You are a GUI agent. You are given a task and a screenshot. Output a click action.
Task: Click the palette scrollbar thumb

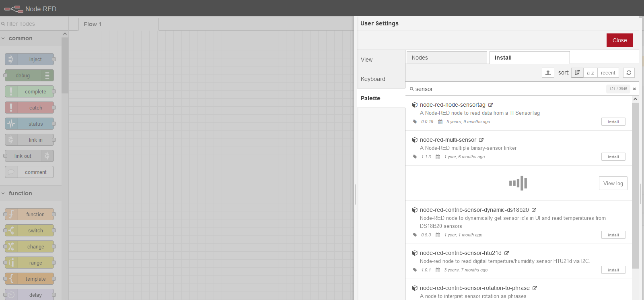tap(65, 65)
